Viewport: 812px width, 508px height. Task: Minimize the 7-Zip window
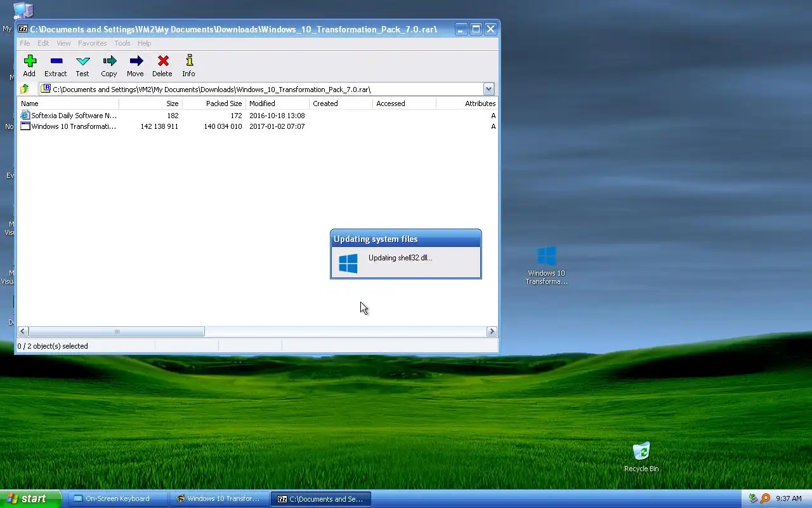(461, 29)
